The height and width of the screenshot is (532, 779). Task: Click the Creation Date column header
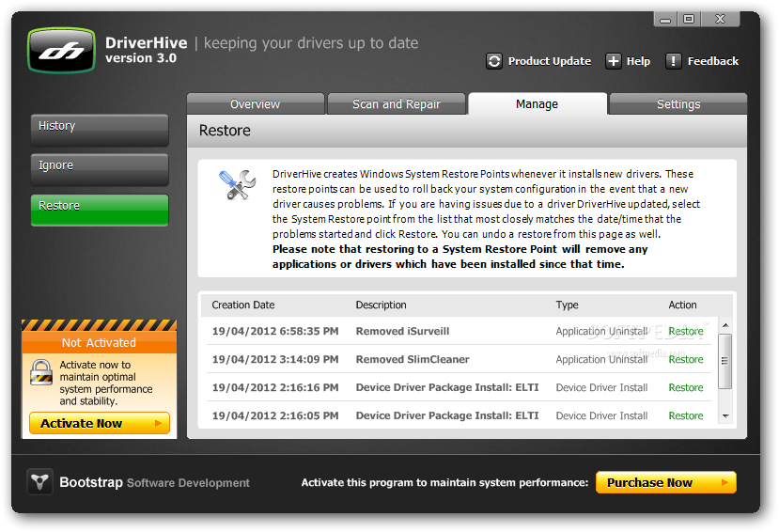[243, 305]
